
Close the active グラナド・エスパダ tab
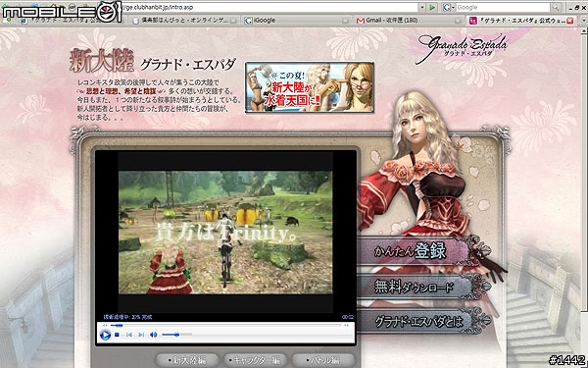570,21
